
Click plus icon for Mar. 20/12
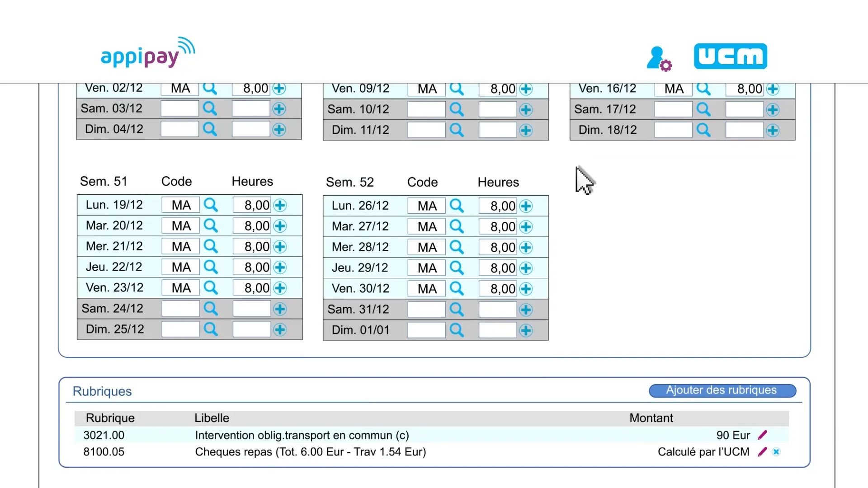pos(280,226)
